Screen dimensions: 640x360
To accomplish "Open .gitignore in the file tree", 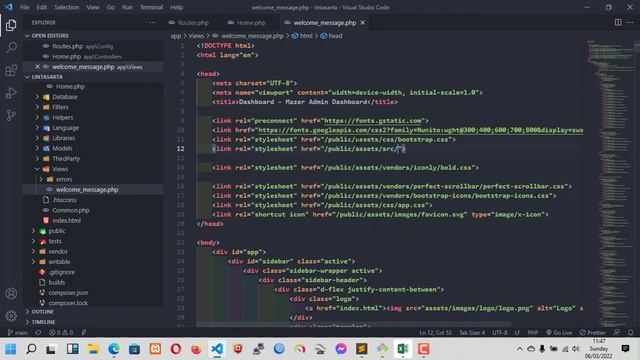I will [x=61, y=272].
